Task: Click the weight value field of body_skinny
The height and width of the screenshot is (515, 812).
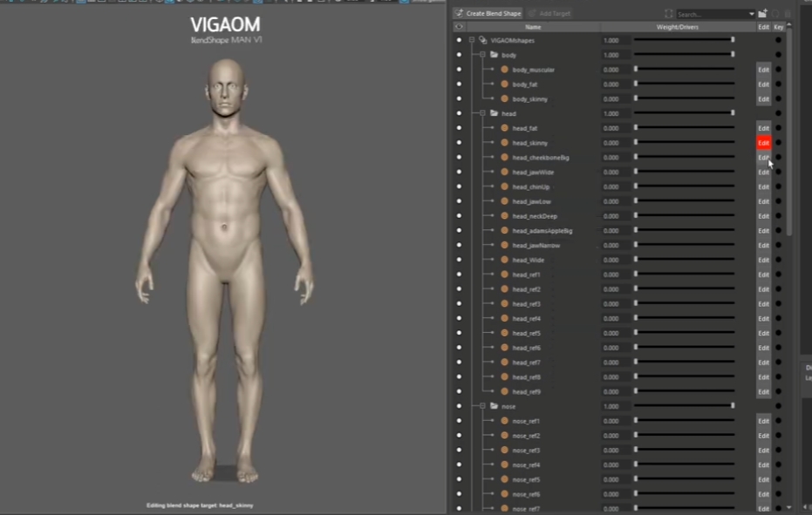Action: (x=615, y=98)
